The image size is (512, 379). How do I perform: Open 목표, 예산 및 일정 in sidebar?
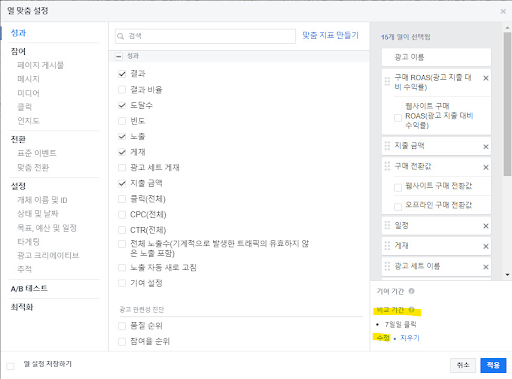click(x=47, y=228)
